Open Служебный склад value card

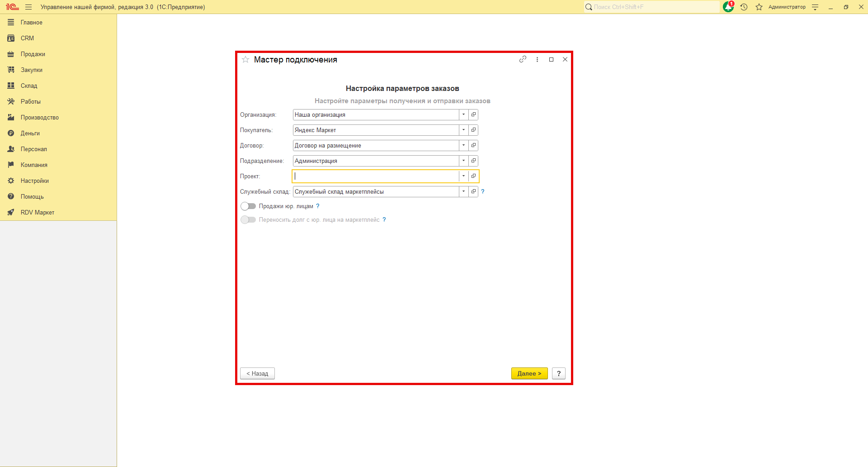(x=473, y=191)
